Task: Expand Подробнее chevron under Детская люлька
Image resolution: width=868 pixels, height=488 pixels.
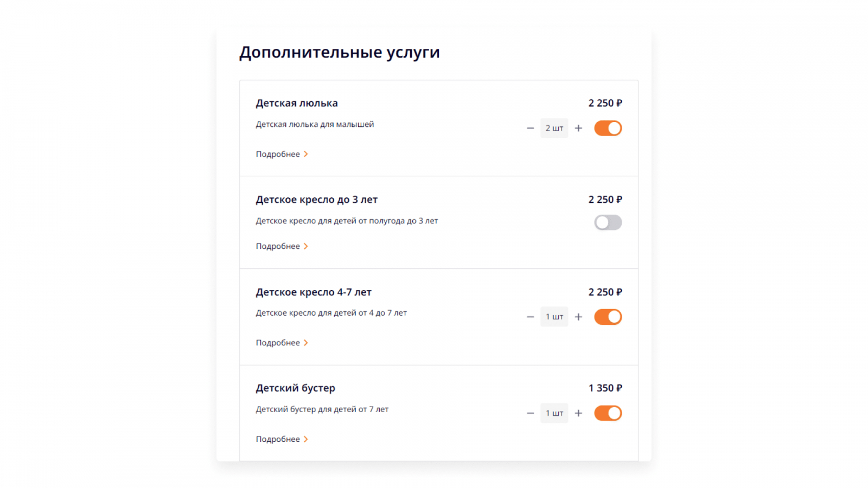Action: (306, 155)
